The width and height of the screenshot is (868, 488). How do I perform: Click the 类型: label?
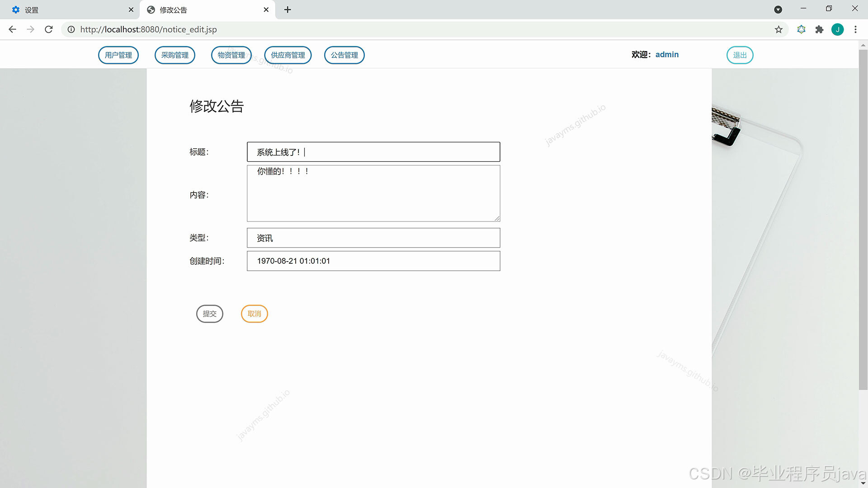pos(199,238)
